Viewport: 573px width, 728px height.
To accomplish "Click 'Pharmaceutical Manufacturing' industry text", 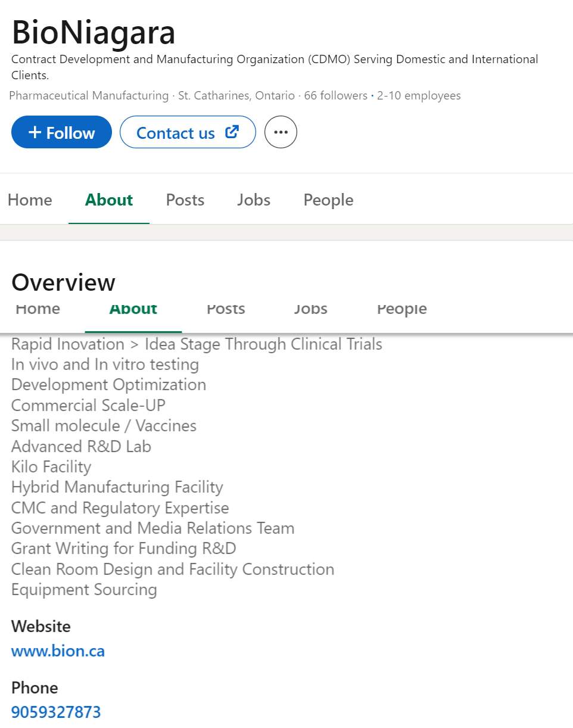I will [89, 95].
